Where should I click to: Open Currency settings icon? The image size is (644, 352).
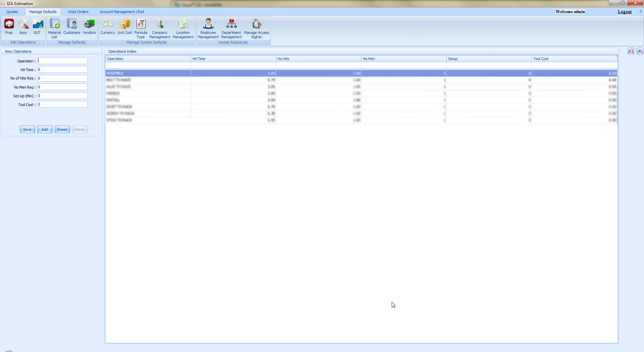click(x=107, y=26)
